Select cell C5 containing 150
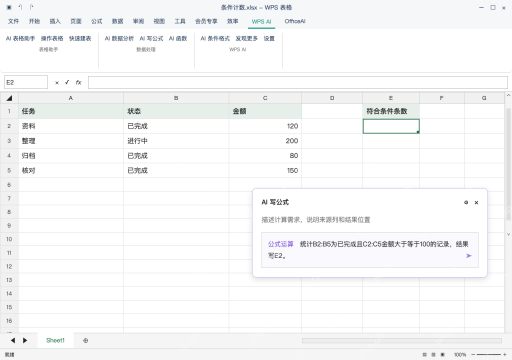 pyautogui.click(x=265, y=170)
